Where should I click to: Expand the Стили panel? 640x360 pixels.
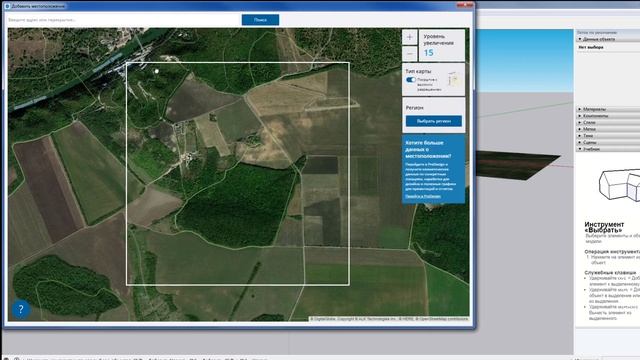(607, 122)
